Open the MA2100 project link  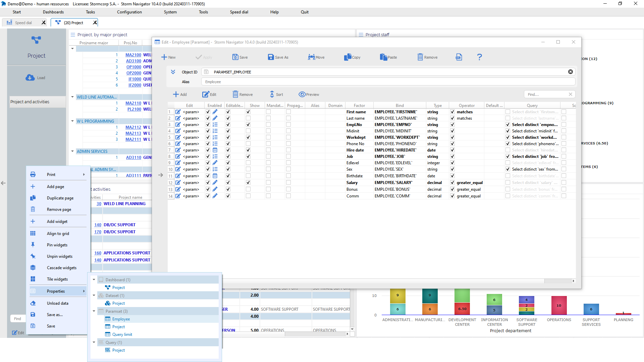(133, 55)
